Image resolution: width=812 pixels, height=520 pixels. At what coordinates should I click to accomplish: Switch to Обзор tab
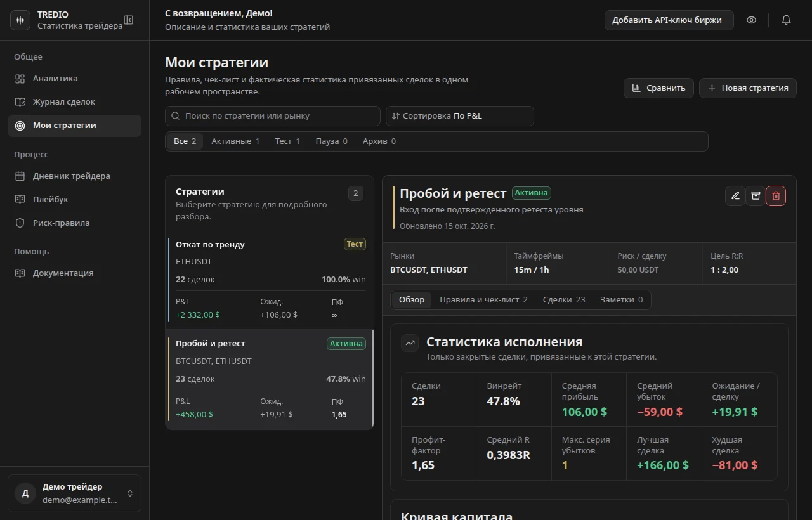click(412, 300)
